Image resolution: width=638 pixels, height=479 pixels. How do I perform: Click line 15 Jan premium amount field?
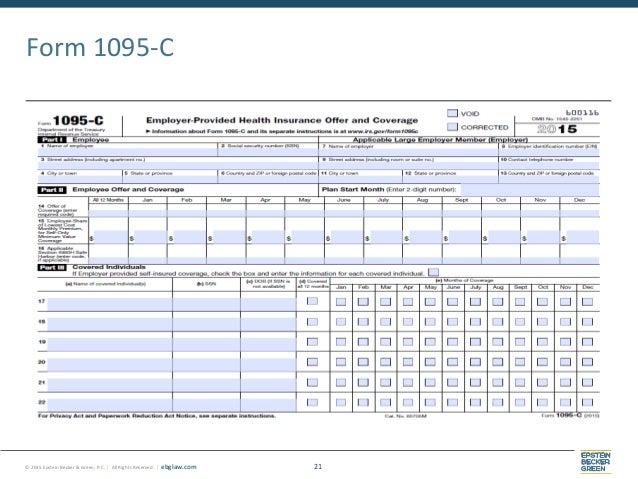(150, 237)
